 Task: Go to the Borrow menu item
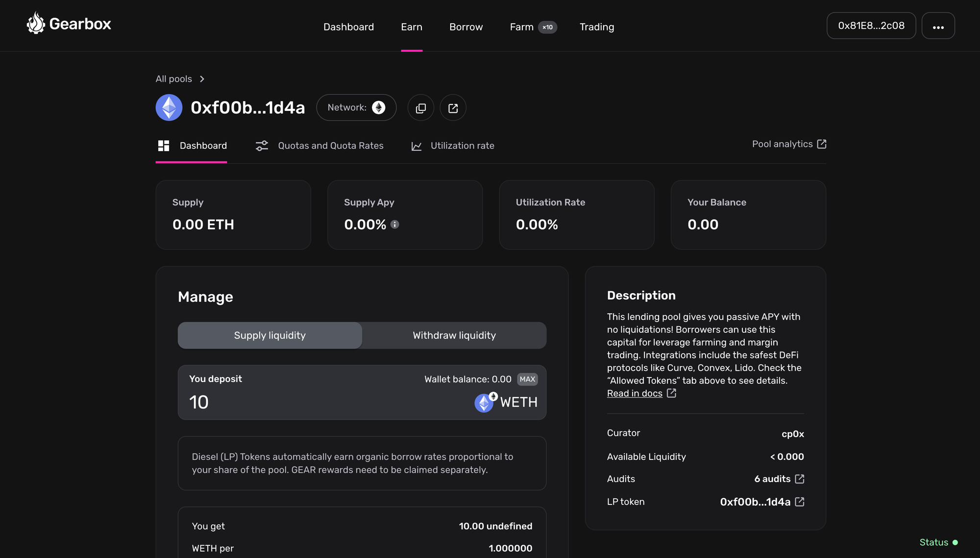pyautogui.click(x=465, y=27)
